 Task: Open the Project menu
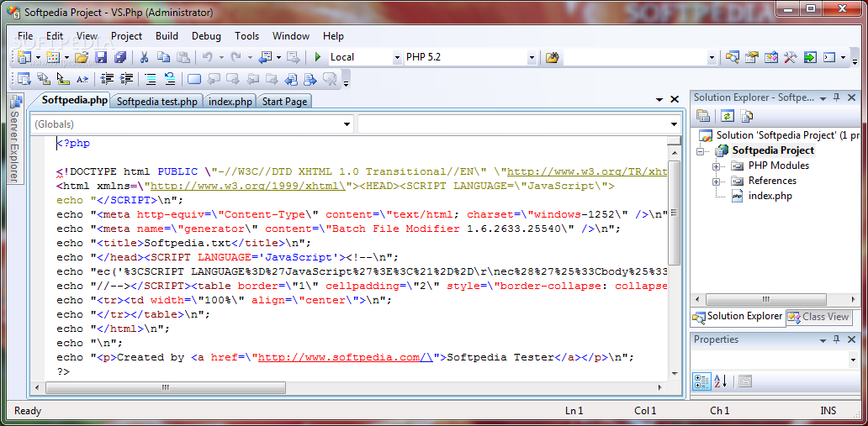pos(127,36)
